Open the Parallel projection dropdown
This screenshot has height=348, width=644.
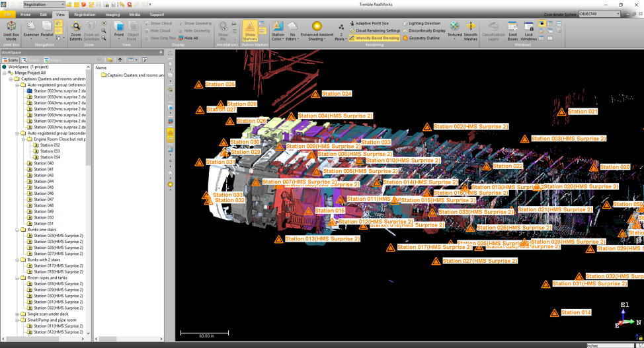pyautogui.click(x=47, y=29)
